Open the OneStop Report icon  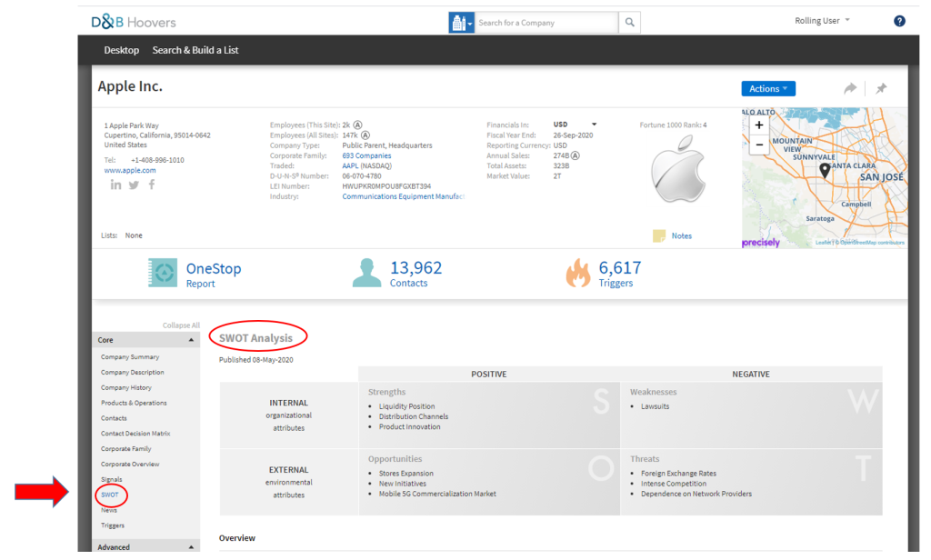point(163,273)
